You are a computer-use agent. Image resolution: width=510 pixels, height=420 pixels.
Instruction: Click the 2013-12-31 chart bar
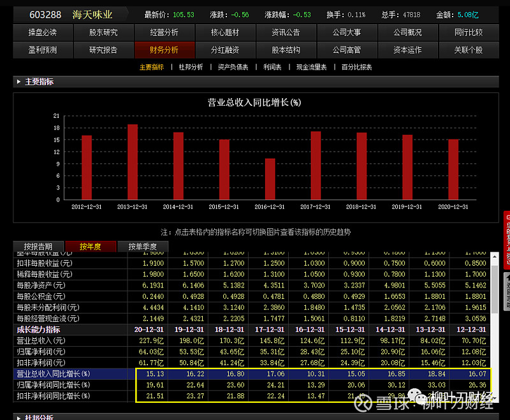(x=133, y=162)
